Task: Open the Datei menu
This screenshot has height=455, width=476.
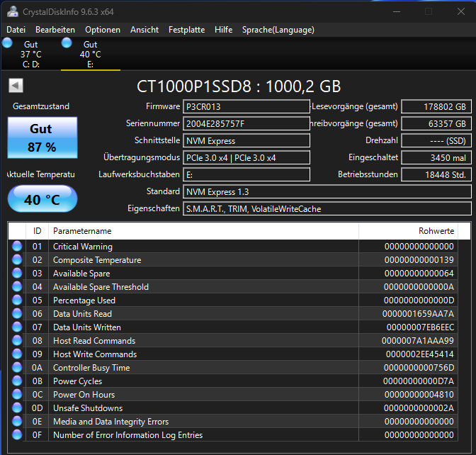Action: [16, 30]
